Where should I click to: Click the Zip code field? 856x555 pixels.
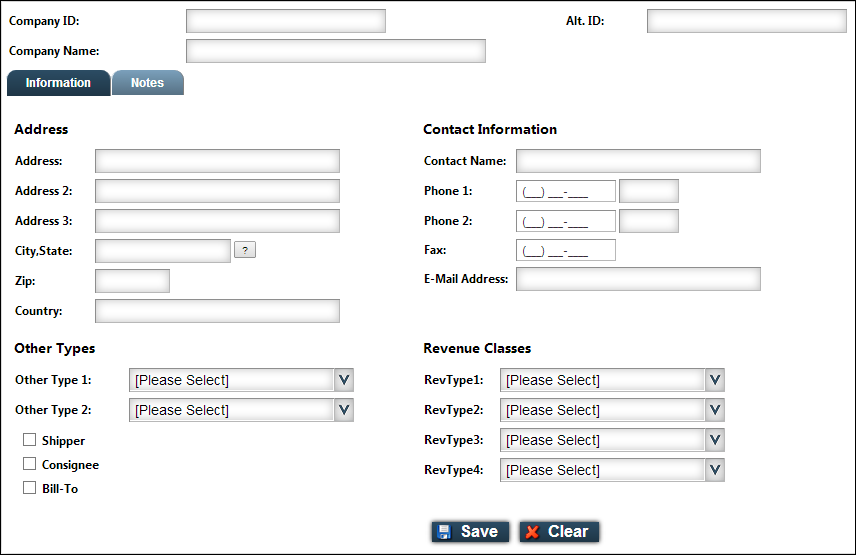[132, 281]
